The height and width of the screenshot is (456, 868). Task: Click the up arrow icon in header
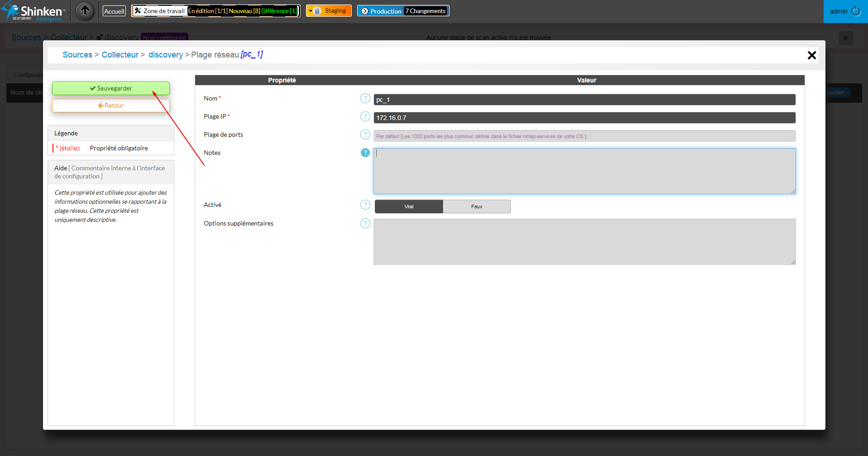[x=85, y=11]
